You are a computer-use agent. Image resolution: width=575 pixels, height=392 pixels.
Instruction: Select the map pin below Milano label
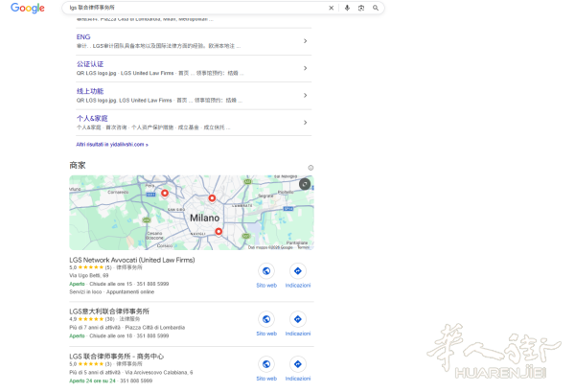(218, 232)
